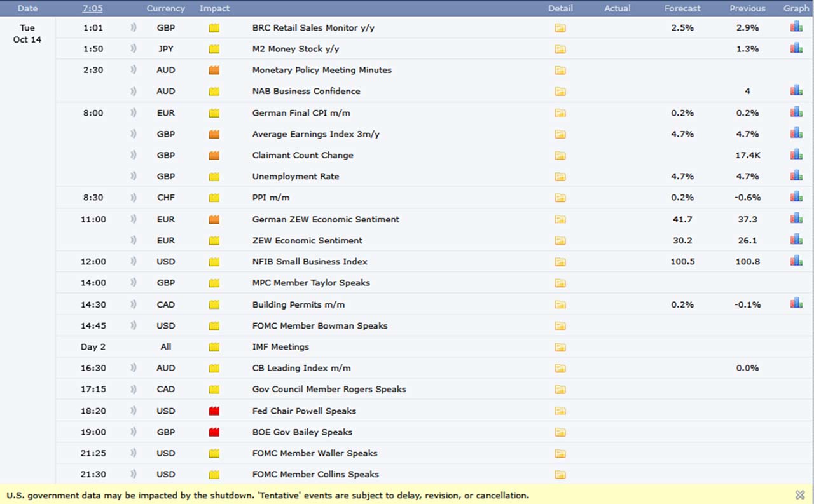Click the 7:05 time link in header
The image size is (814, 504).
93,8
